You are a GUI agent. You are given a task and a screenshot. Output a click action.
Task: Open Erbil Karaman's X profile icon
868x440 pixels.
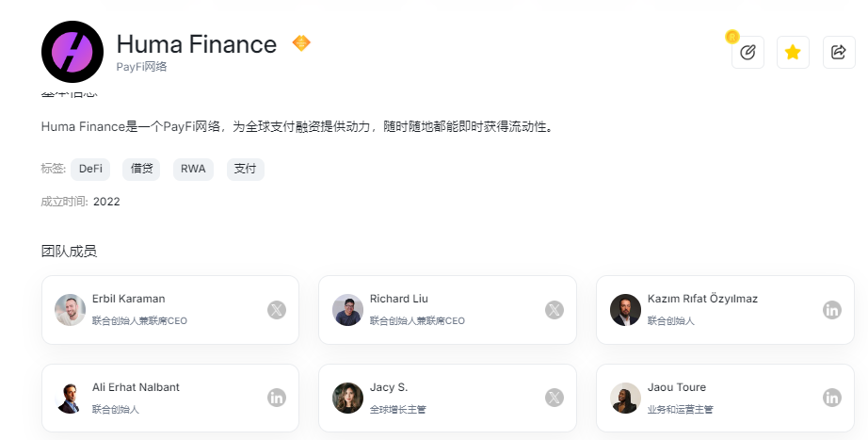click(x=276, y=310)
